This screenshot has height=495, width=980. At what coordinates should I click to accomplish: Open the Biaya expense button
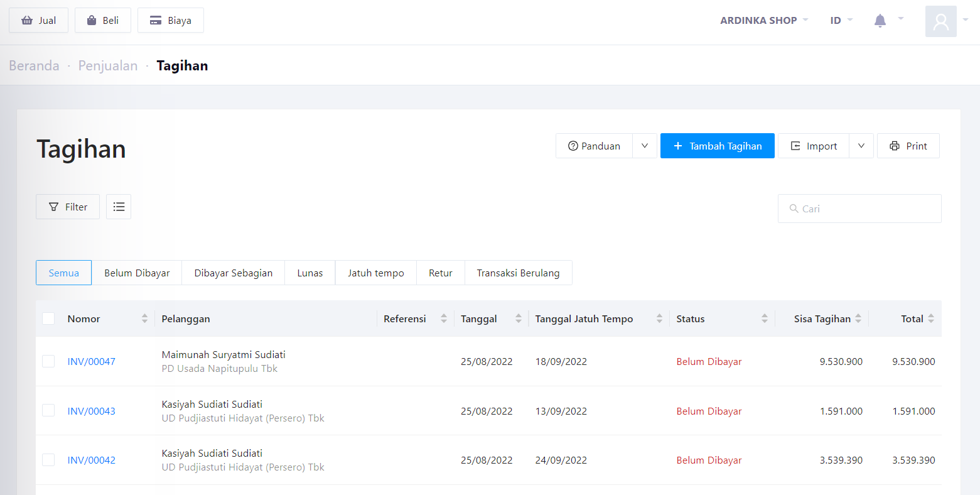[171, 20]
